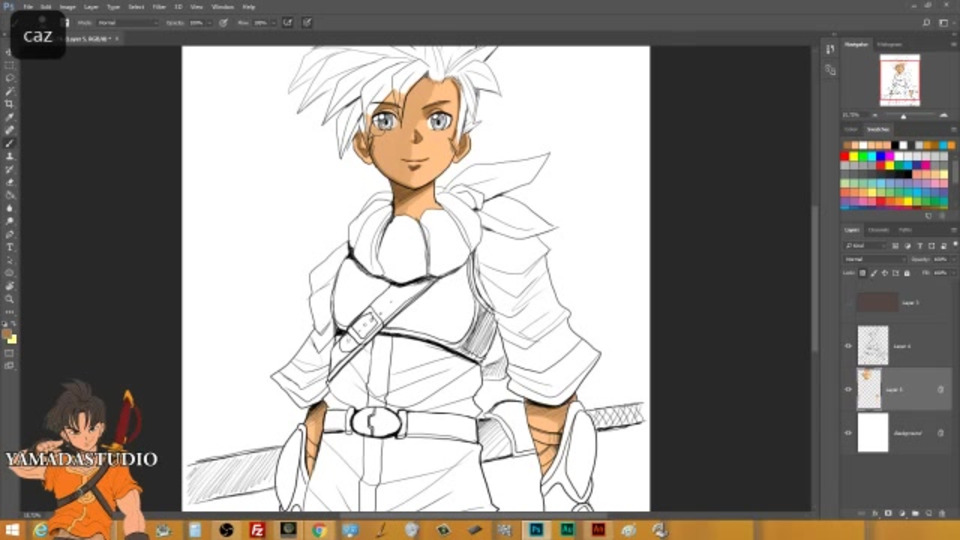Show the hidden top layer

848,302
